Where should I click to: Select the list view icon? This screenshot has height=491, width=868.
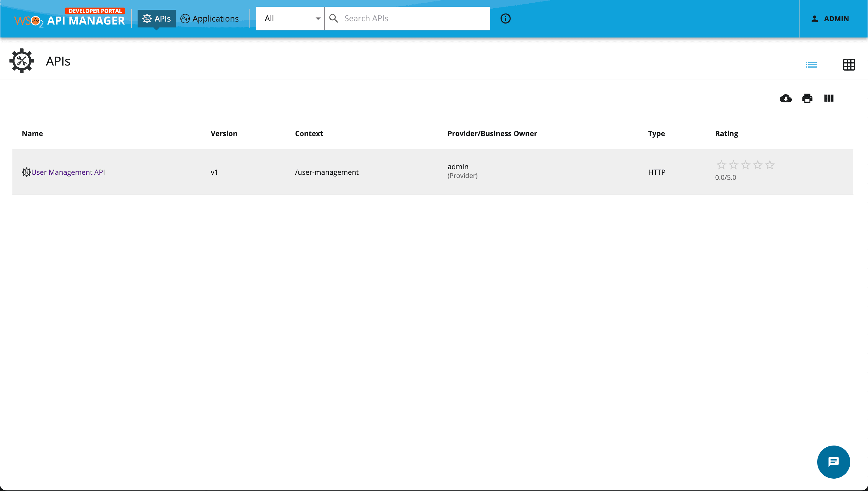[x=811, y=64]
